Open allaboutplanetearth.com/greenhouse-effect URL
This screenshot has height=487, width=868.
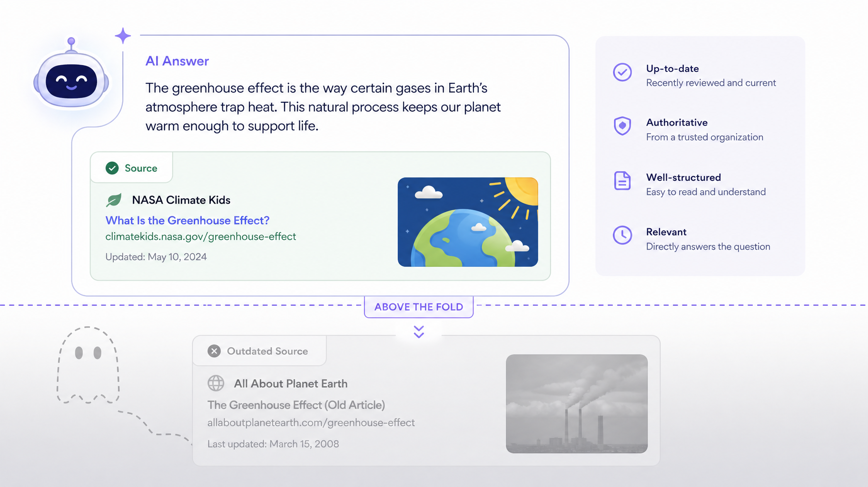(311, 423)
